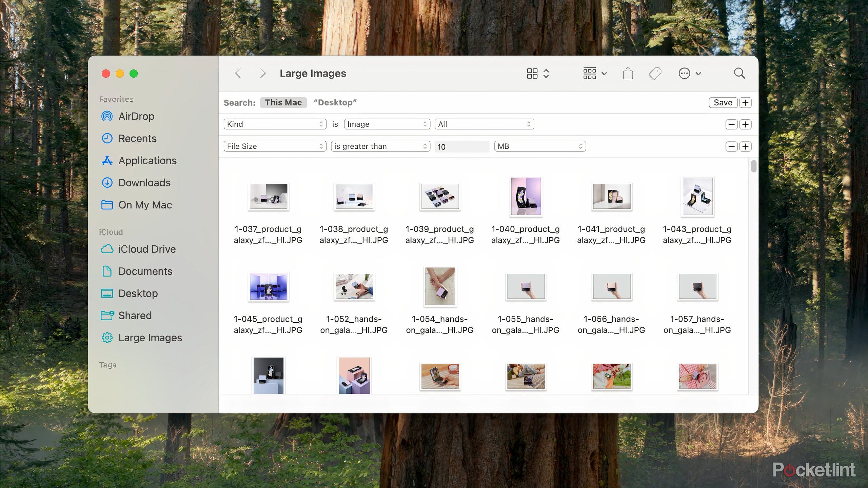Open iCloud Drive in the sidebar

146,249
